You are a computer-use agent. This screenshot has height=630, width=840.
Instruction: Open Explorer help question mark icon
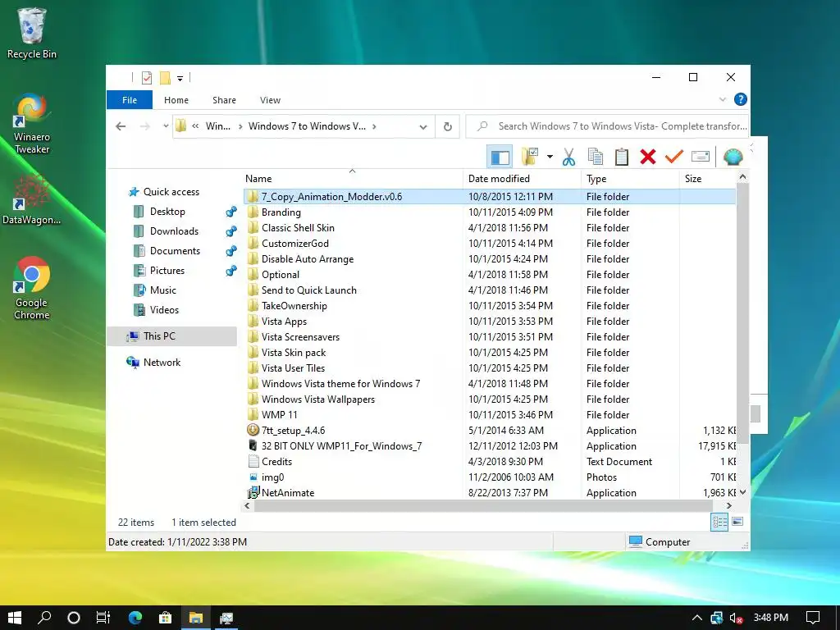click(x=741, y=99)
